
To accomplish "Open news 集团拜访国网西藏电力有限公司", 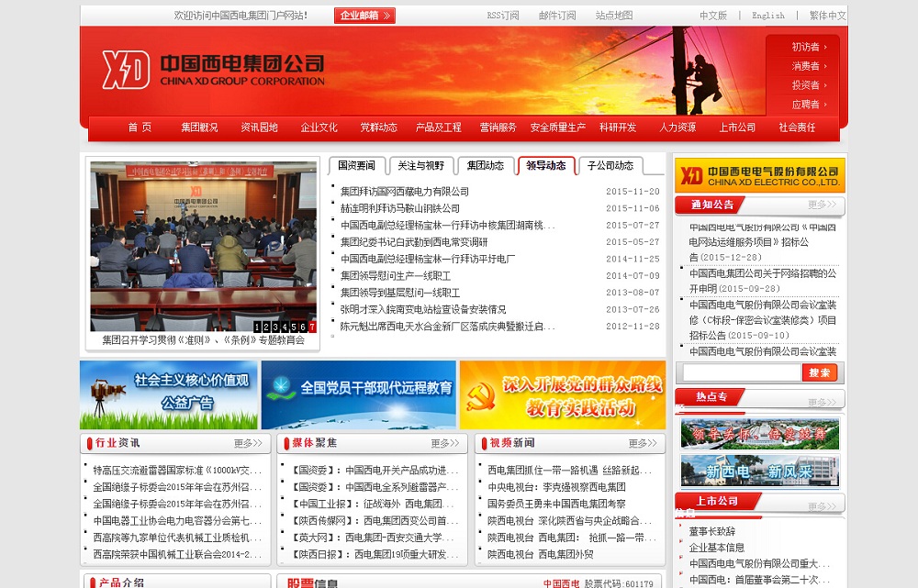I will (x=405, y=192).
